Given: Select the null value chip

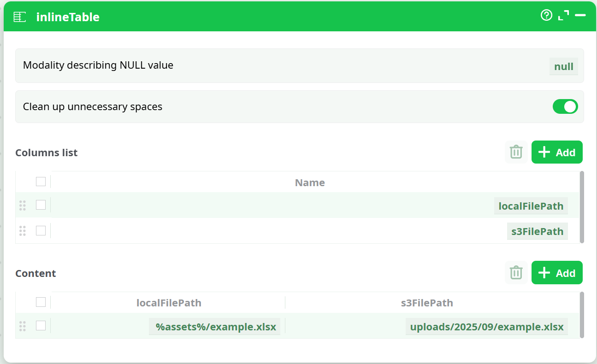Looking at the screenshot, I should point(563,66).
